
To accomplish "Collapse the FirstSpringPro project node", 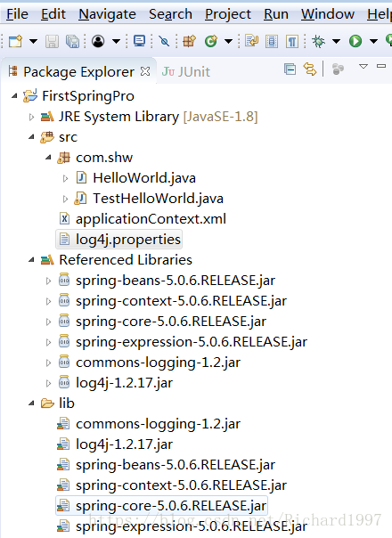I will 14,96.
